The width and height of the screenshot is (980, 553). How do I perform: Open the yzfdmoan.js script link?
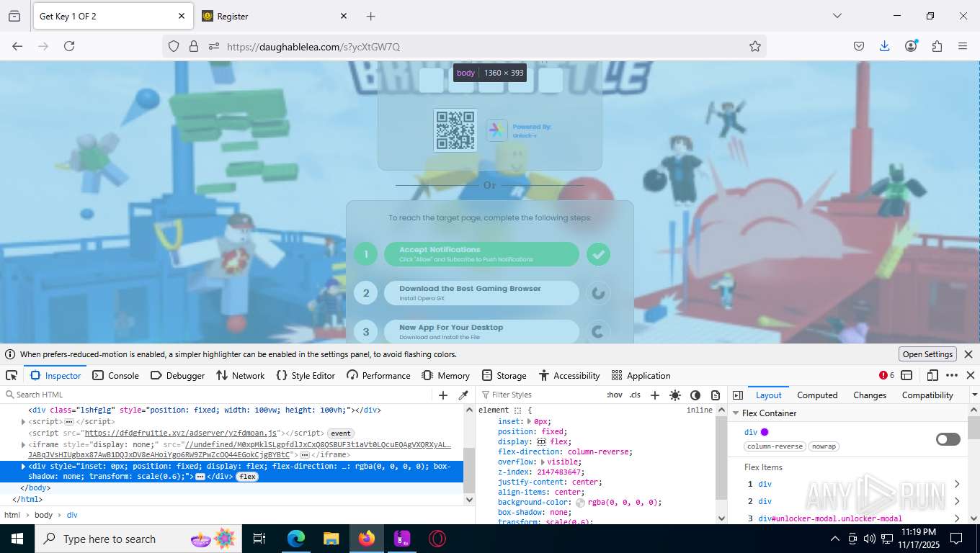181,433
